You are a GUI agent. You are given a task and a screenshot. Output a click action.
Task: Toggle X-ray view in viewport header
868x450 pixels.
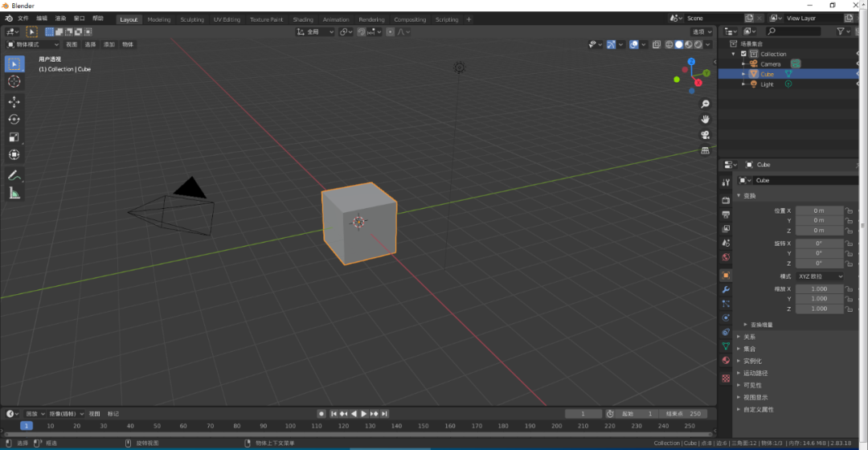click(657, 45)
